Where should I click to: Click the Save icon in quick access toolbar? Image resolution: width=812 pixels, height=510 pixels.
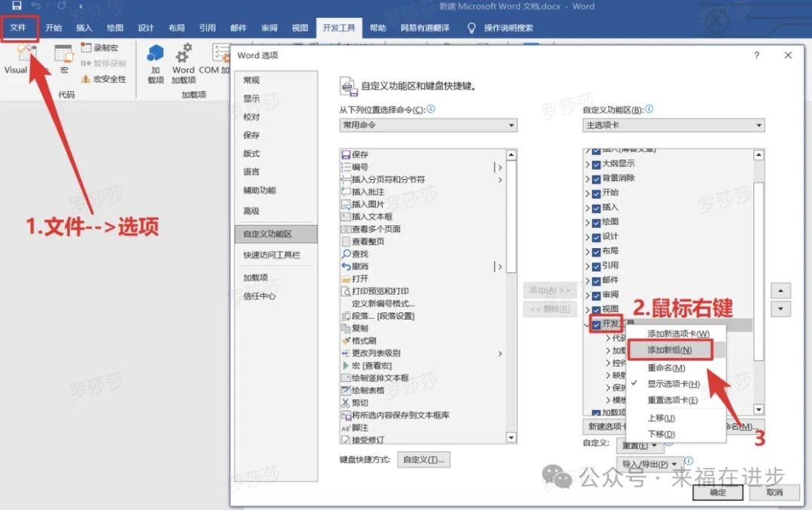point(17,6)
